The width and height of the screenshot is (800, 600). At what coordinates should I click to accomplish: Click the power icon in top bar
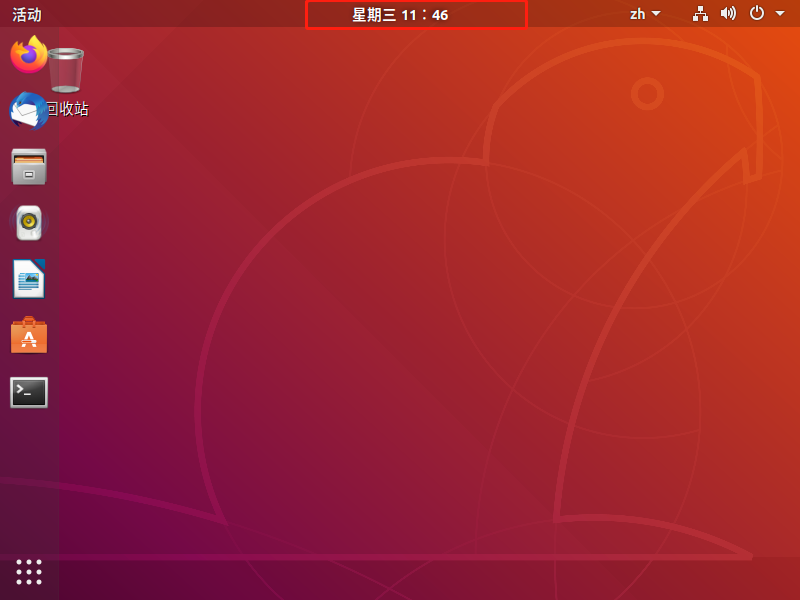[757, 13]
